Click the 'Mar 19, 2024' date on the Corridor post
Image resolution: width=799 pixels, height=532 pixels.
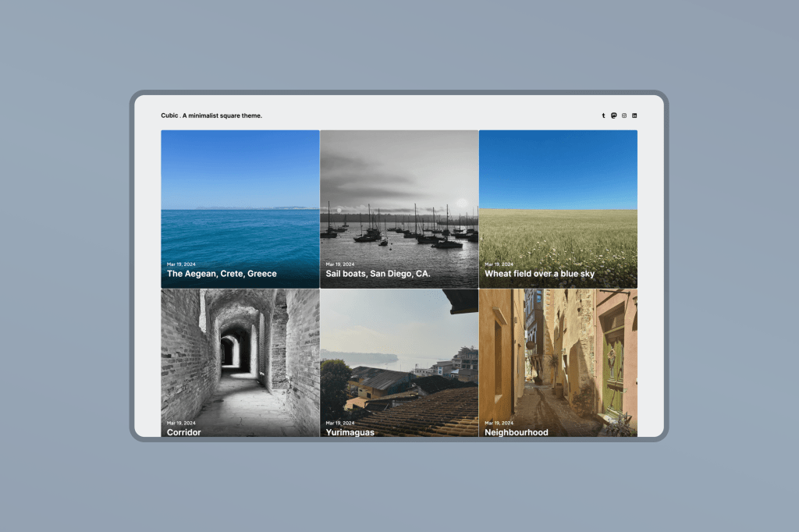point(180,421)
